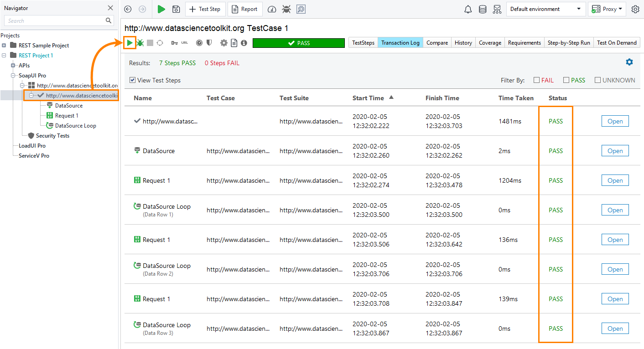Select DataSource in Navigator tree
This screenshot has width=644, height=349.
(x=69, y=106)
